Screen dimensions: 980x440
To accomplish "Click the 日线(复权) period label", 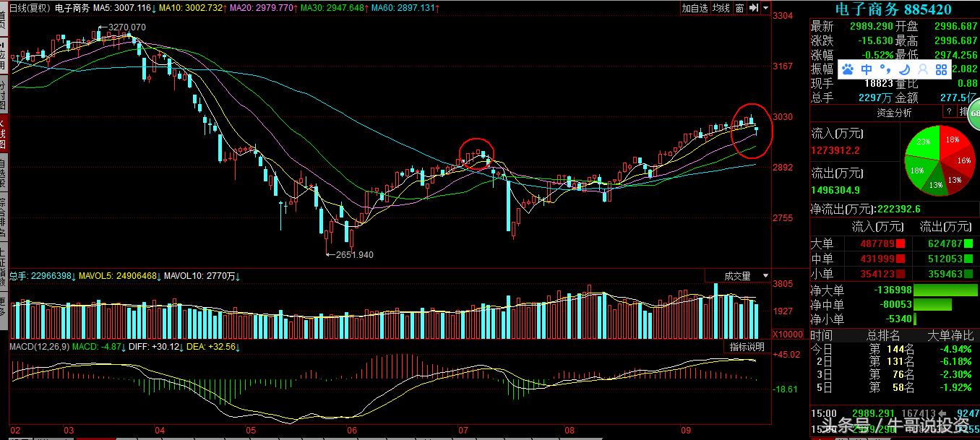I will [x=30, y=8].
